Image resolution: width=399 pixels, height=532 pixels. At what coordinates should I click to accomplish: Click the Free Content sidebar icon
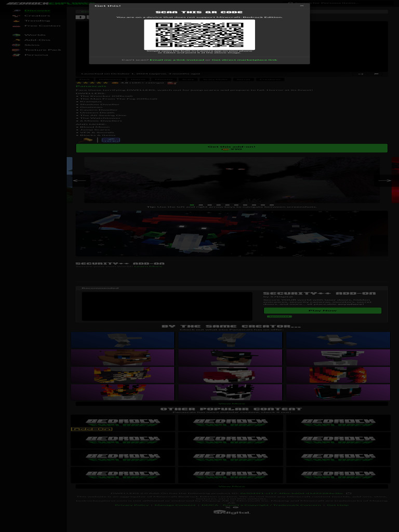coord(16,26)
